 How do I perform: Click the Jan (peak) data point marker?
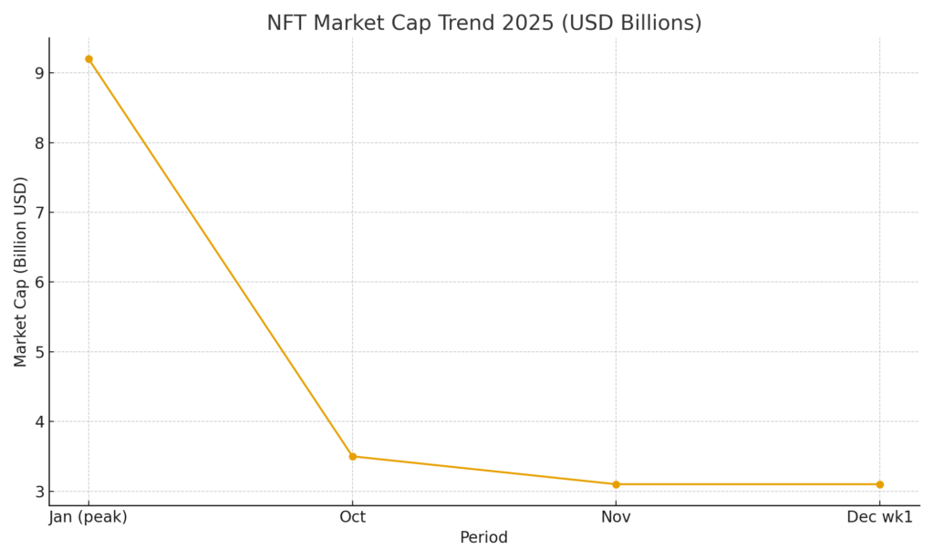88,59
